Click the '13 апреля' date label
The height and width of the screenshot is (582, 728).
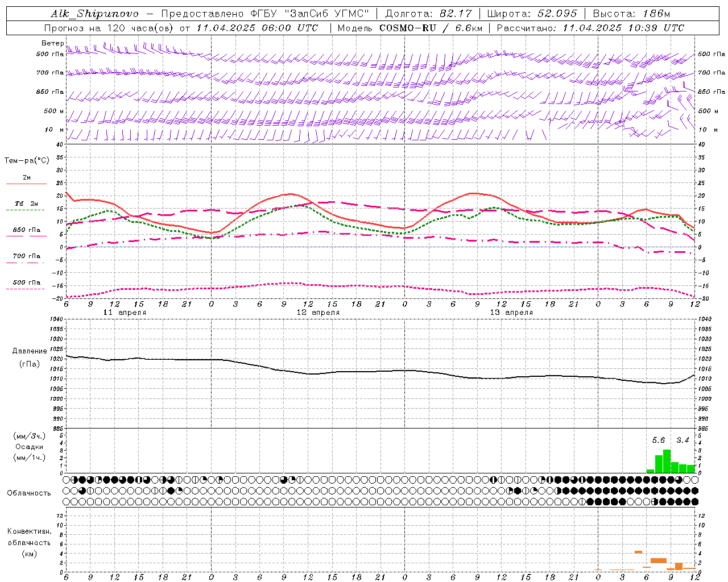coord(511,313)
